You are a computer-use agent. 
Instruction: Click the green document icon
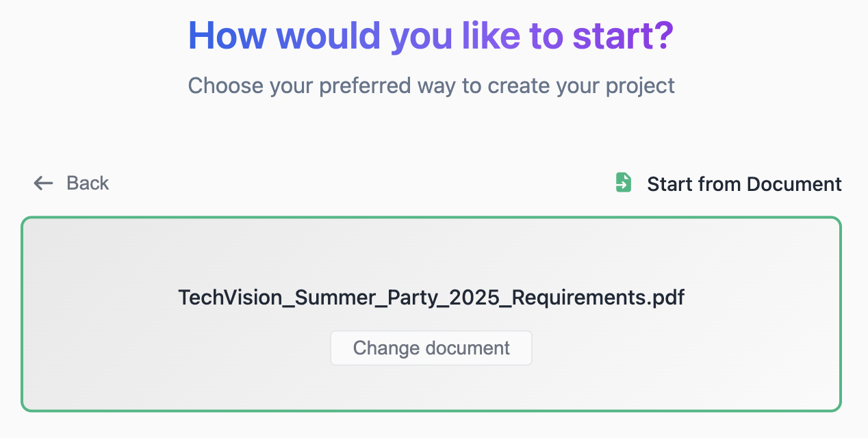pyautogui.click(x=623, y=183)
